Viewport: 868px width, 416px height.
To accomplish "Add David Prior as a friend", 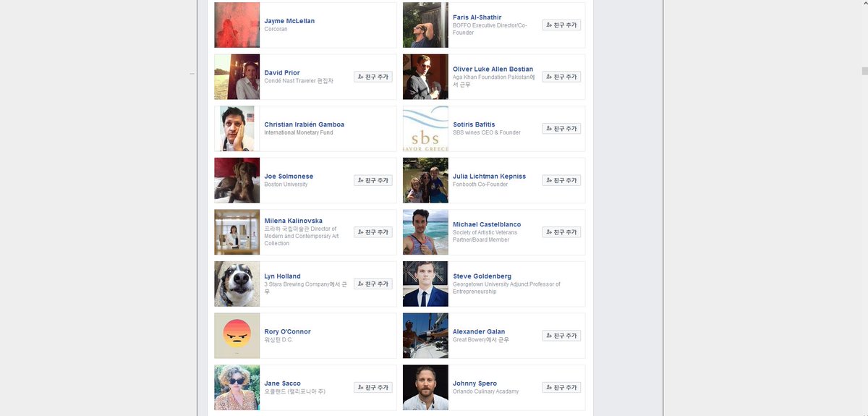I will point(373,77).
